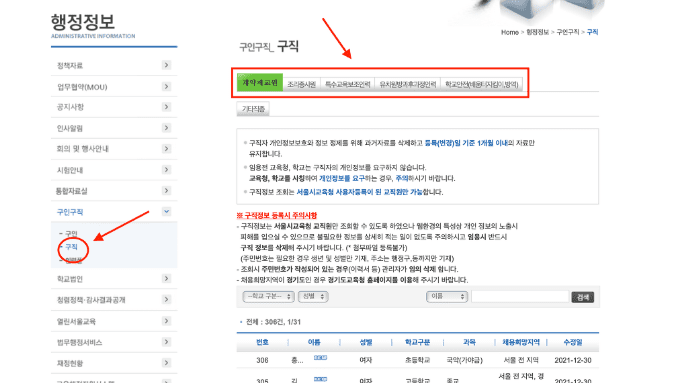Collapse the 구인구직 section down-arrow
The width and height of the screenshot is (694, 383).
click(x=166, y=212)
